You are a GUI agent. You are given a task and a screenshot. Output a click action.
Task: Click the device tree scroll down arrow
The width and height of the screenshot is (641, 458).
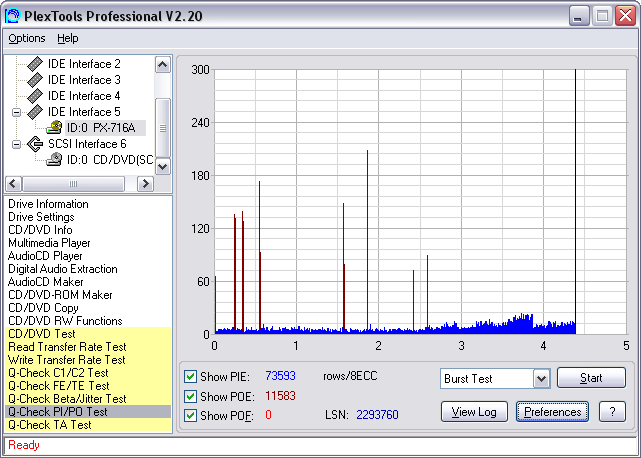click(x=163, y=166)
